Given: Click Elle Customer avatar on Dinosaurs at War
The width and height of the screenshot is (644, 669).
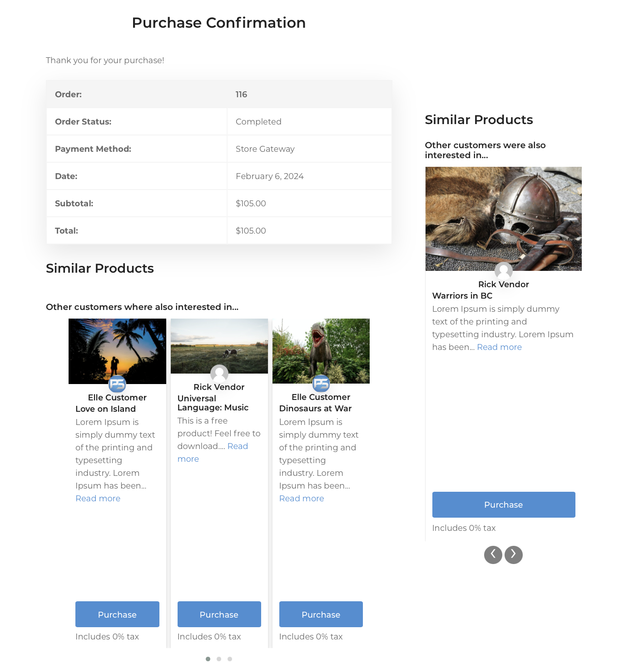Looking at the screenshot, I should pos(321,384).
